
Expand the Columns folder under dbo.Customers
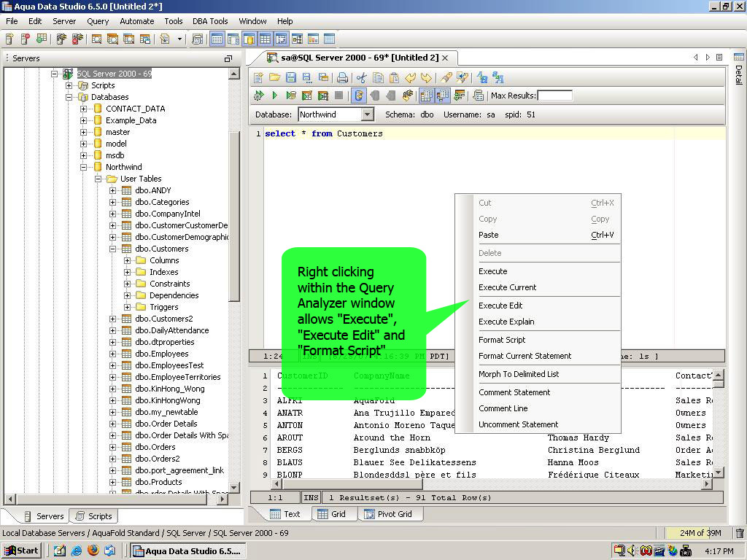point(127,260)
